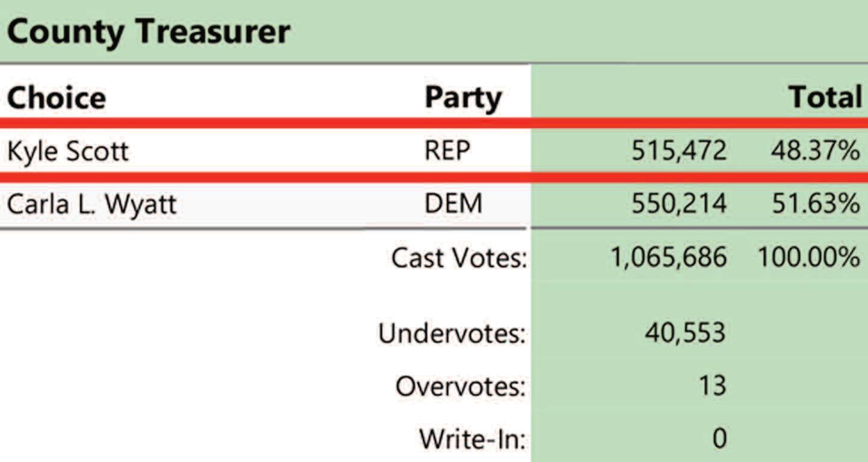Select the 40,553 undervotes value
The width and height of the screenshot is (868, 462).
pyautogui.click(x=686, y=333)
